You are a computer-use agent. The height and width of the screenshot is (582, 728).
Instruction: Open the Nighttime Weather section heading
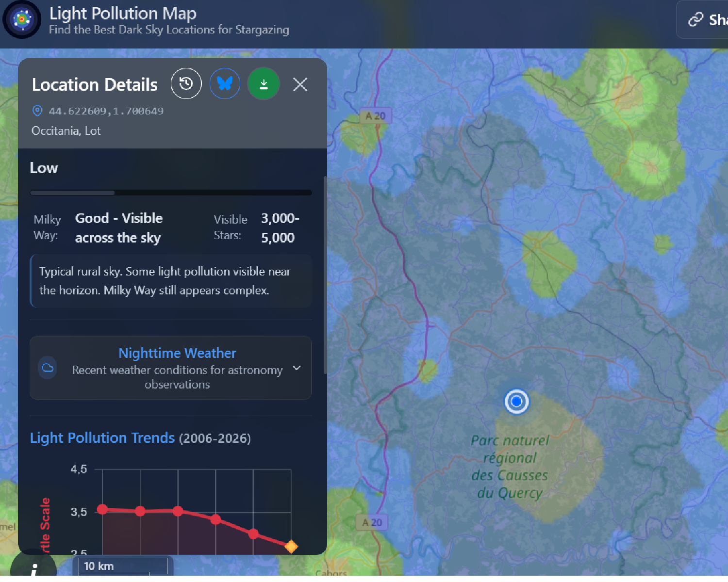(x=177, y=353)
